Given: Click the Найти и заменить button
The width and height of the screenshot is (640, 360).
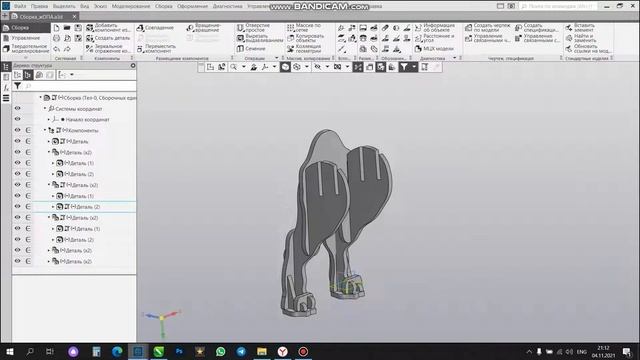Looking at the screenshot, I should tap(581, 38).
